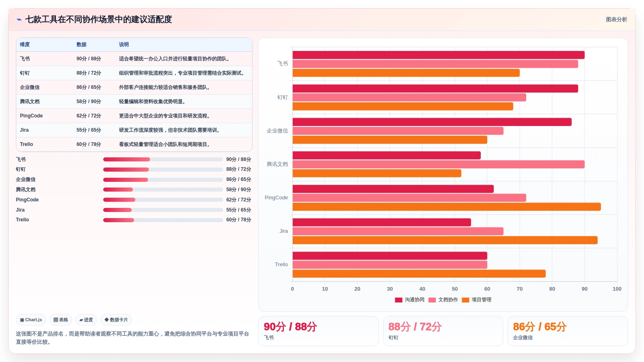Click the Trello chart axis label
644x362 pixels.
[281, 265]
